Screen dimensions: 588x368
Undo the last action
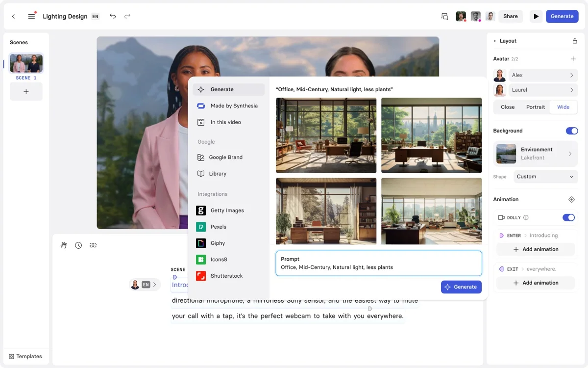click(113, 16)
